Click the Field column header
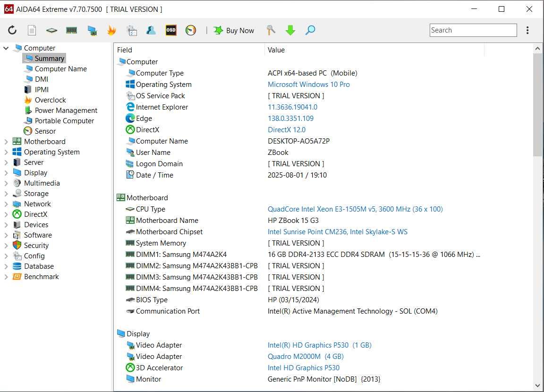The image size is (544, 392). tap(189, 50)
